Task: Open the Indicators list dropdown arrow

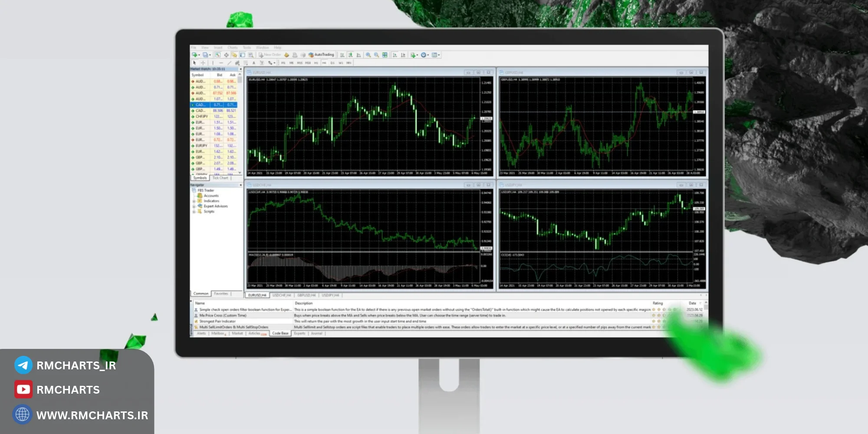Action: click(417, 55)
